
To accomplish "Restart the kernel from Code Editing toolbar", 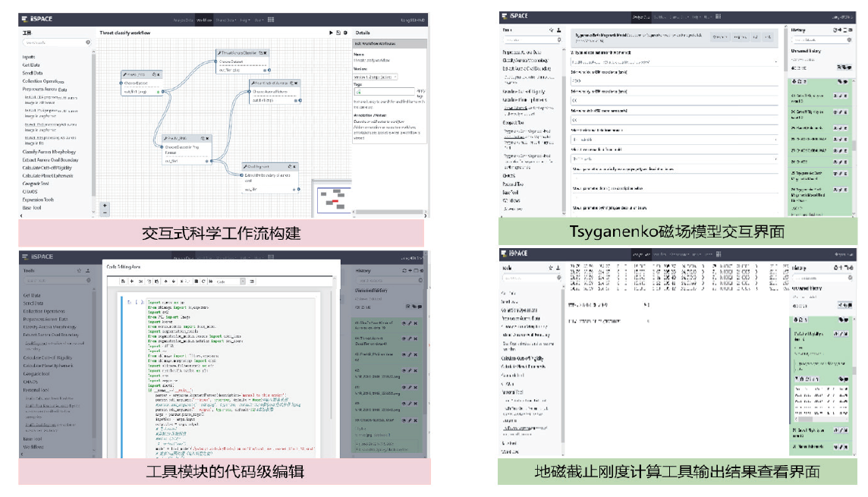I will pos(203,282).
